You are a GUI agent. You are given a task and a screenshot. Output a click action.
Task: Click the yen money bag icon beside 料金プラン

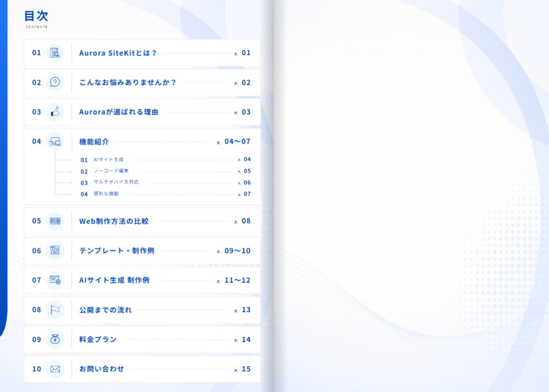(55, 339)
